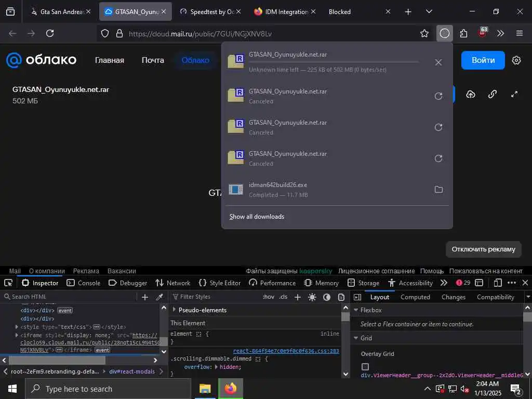Enter fullscreen with expand arrows icon
The height and width of the screenshot is (399, 532).
(514, 95)
